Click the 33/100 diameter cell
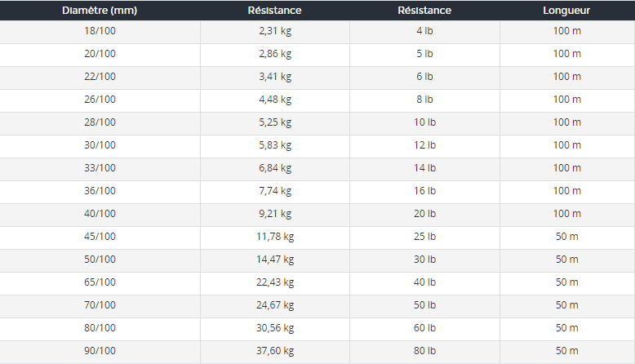The image size is (635, 364). click(x=100, y=168)
